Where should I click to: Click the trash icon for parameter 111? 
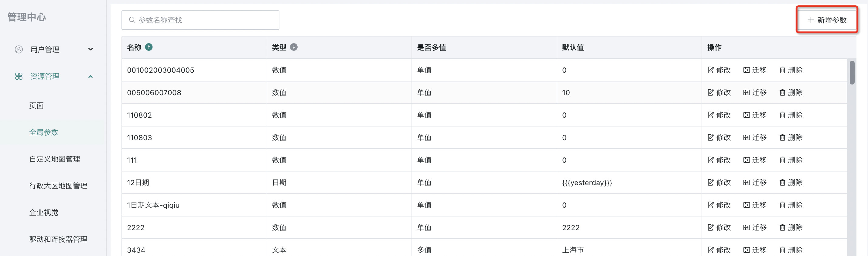pyautogui.click(x=782, y=160)
